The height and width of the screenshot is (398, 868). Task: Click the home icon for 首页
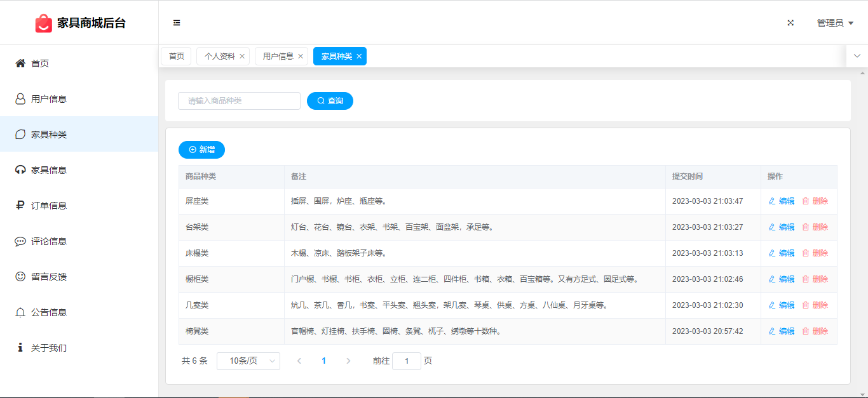point(20,63)
